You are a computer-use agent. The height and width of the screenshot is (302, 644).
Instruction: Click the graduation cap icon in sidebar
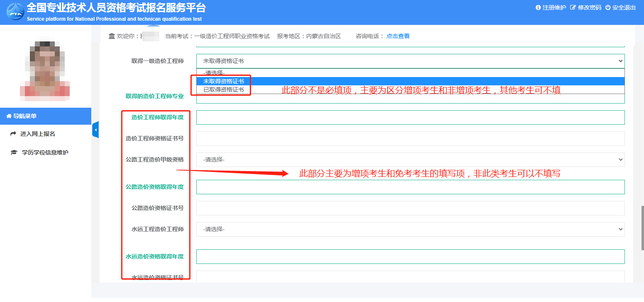[x=14, y=152]
